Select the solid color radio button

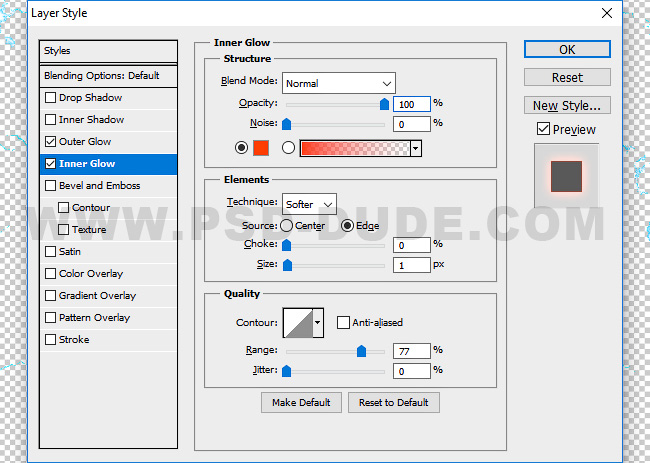click(x=241, y=148)
